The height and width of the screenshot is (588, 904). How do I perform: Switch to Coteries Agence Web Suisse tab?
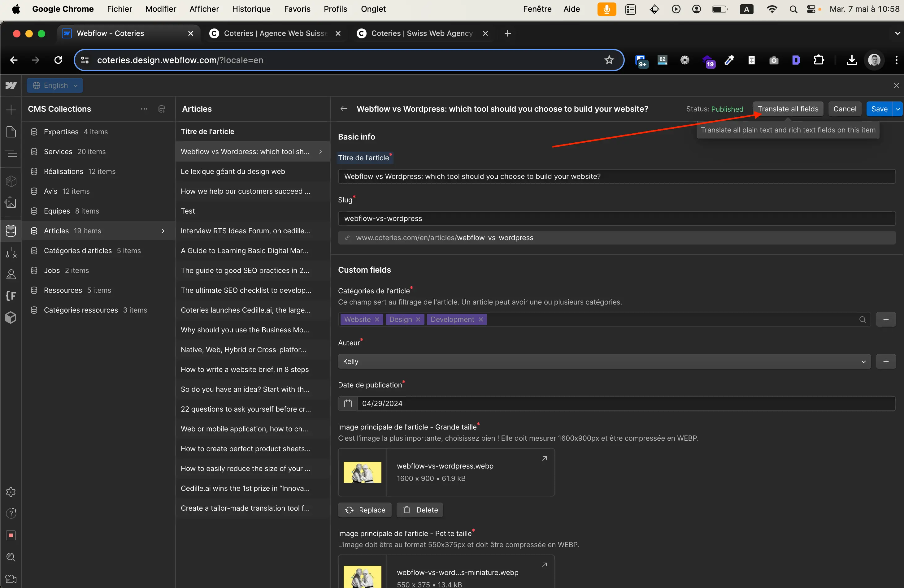pos(275,33)
